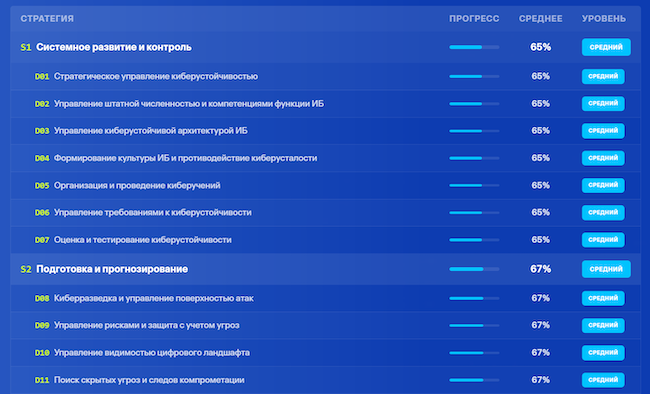Click the D05 progress bar
The width and height of the screenshot is (650, 394).
coord(474,185)
